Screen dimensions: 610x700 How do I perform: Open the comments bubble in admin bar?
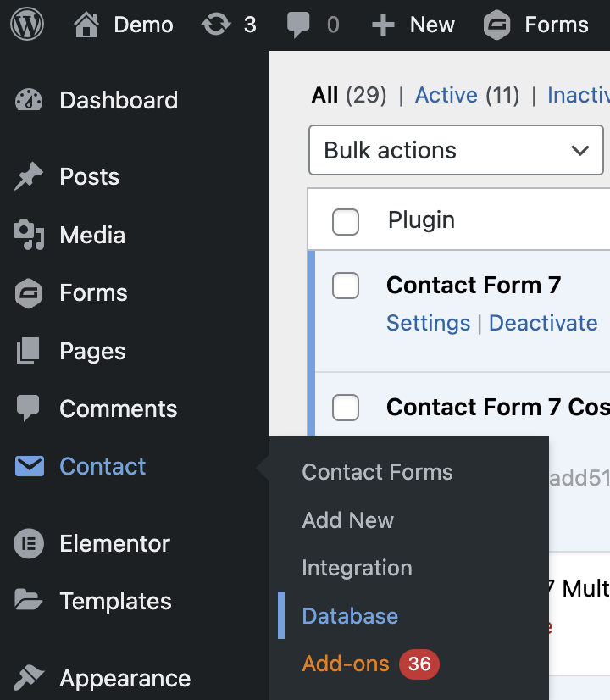pyautogui.click(x=298, y=25)
